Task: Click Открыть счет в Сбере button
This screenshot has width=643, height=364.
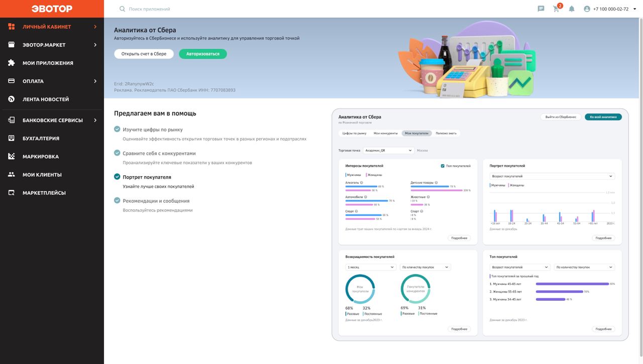Action: 144,54
